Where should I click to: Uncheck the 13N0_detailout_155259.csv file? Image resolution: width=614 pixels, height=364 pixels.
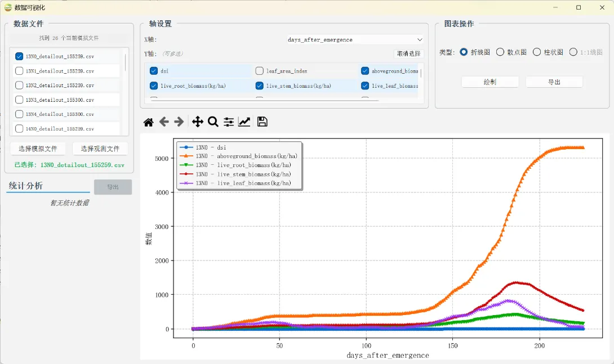click(x=19, y=56)
